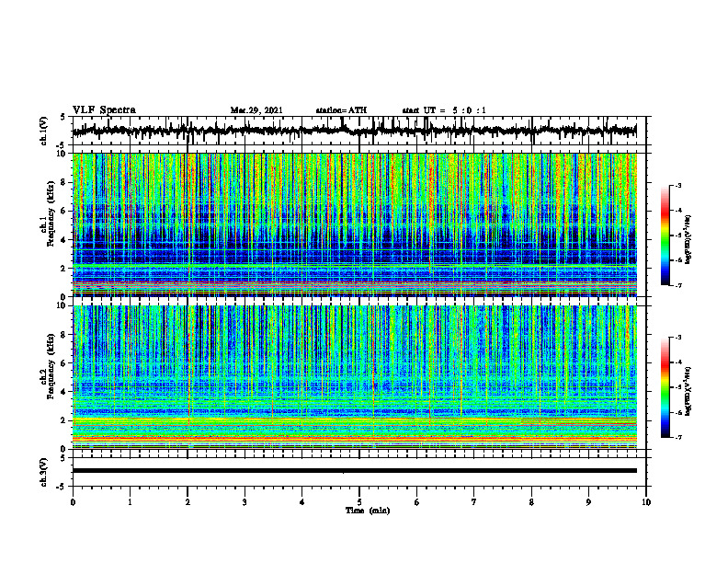Click the time axis tick label "6"
The image size is (728, 563).
click(417, 502)
